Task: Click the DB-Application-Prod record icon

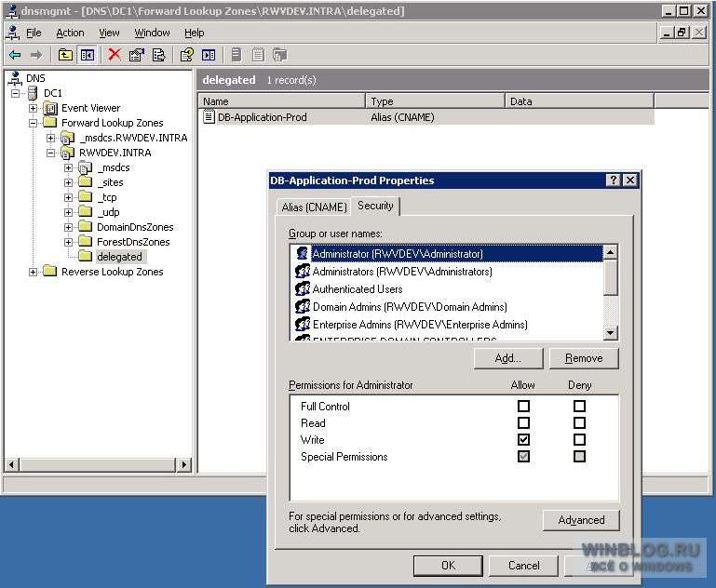Action: click(x=209, y=117)
